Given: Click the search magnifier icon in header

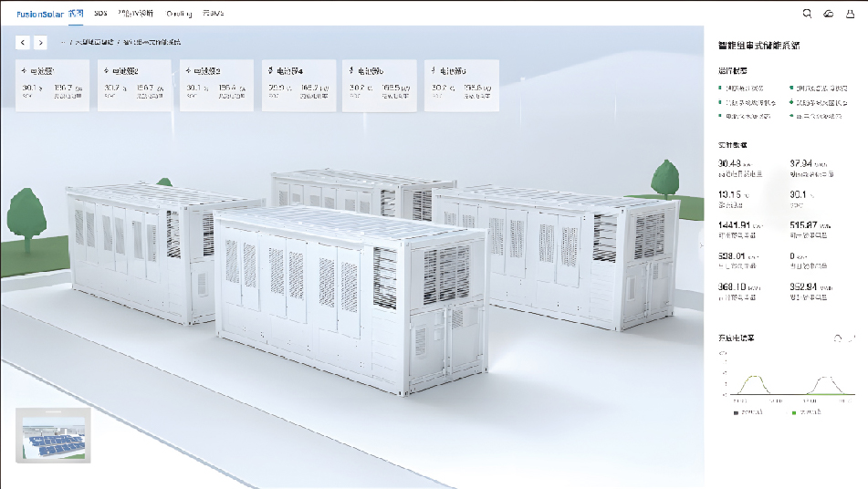Looking at the screenshot, I should point(807,14).
